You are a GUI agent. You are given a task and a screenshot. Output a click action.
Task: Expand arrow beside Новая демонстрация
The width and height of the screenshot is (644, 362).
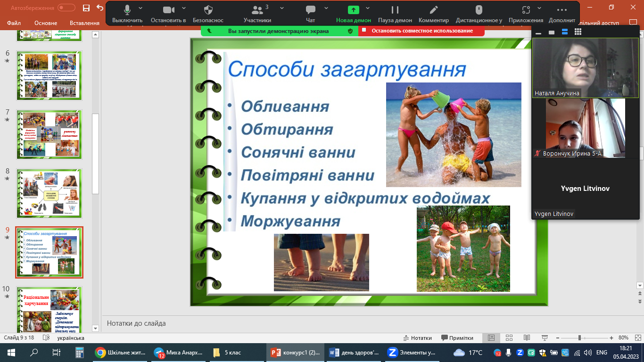tap(368, 8)
